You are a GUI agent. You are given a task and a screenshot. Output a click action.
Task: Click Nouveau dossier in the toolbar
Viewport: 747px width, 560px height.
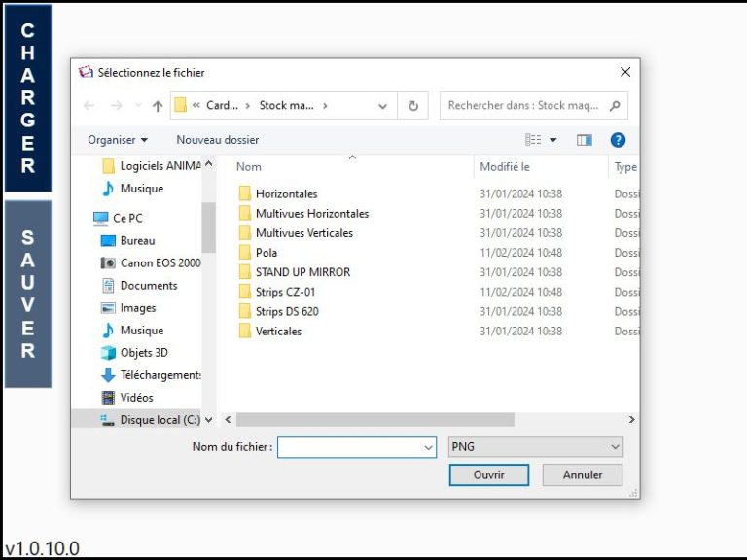tap(217, 140)
